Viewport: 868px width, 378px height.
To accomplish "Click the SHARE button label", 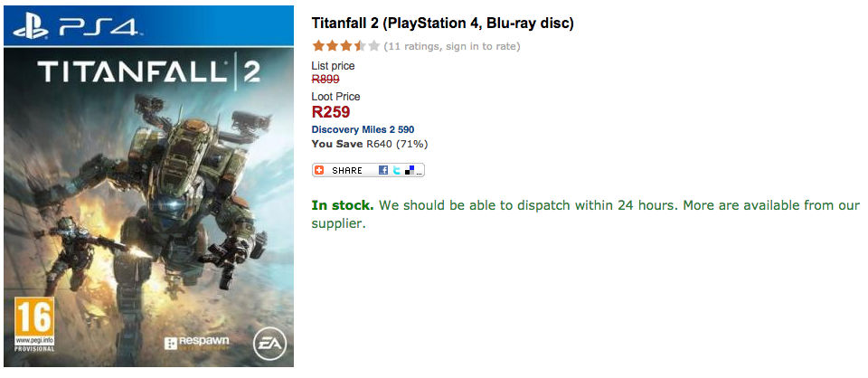I will pos(347,170).
